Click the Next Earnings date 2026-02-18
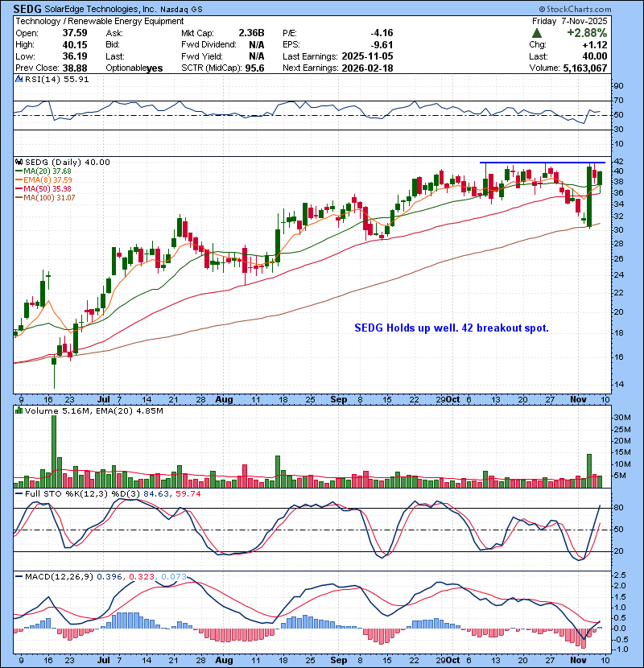 pyautogui.click(x=367, y=68)
